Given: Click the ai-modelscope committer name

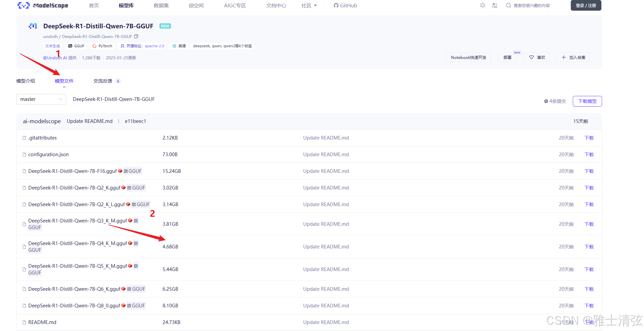Looking at the screenshot, I should click(42, 121).
